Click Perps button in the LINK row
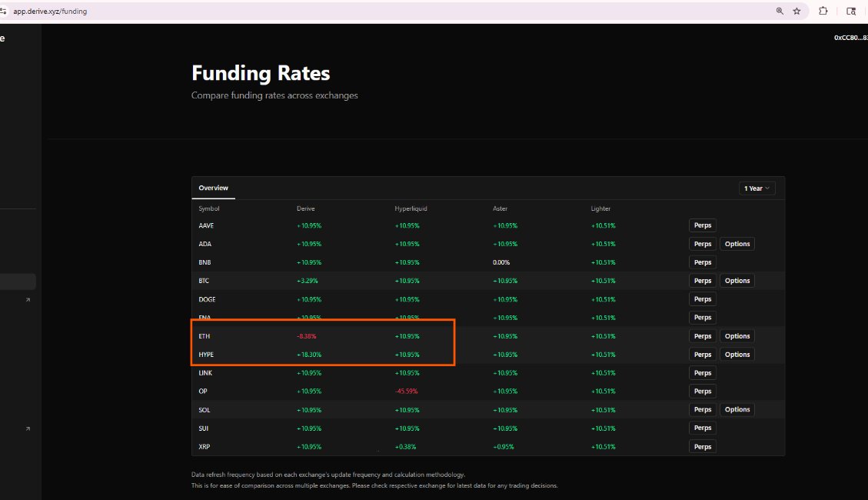 point(703,372)
